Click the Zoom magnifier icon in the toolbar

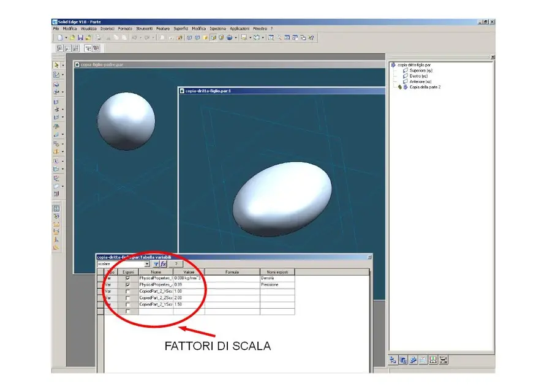(279, 37)
